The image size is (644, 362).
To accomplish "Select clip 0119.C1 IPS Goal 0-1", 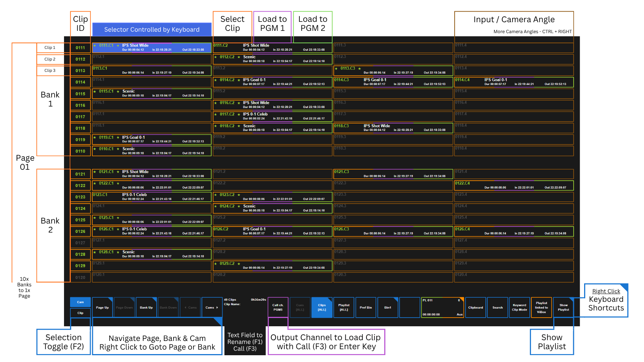I will 152,140.
